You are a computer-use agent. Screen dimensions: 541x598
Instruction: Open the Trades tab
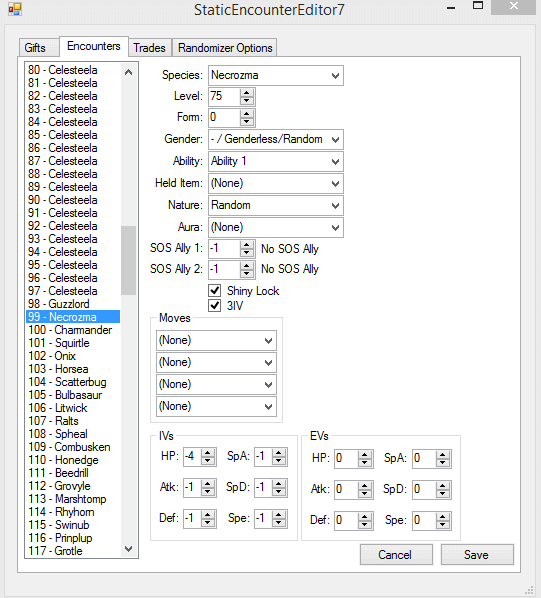(149, 48)
